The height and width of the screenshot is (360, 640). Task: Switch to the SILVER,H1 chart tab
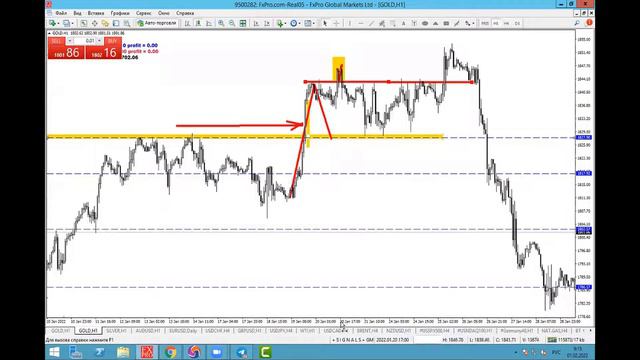pyautogui.click(x=116, y=331)
